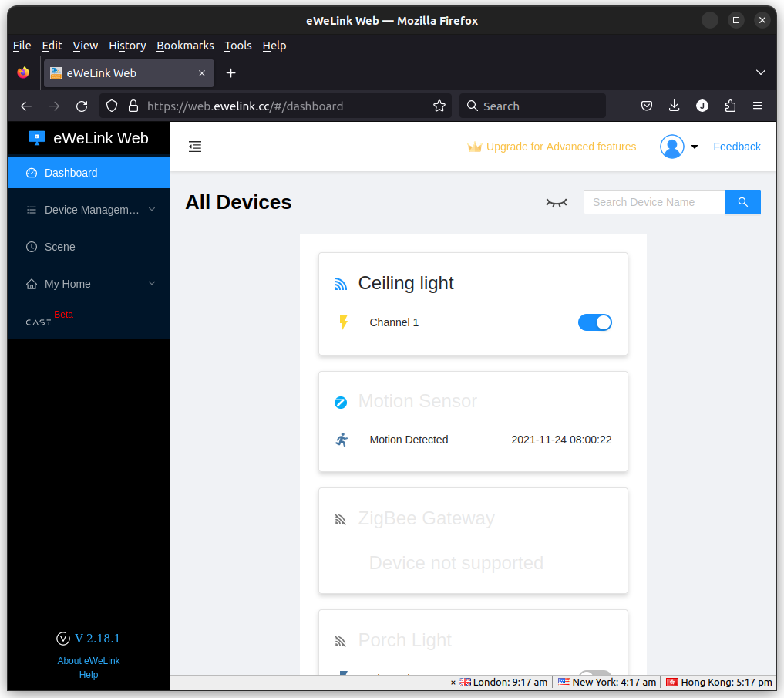Bookmark this page with the star icon
The width and height of the screenshot is (784, 698).
pos(439,106)
